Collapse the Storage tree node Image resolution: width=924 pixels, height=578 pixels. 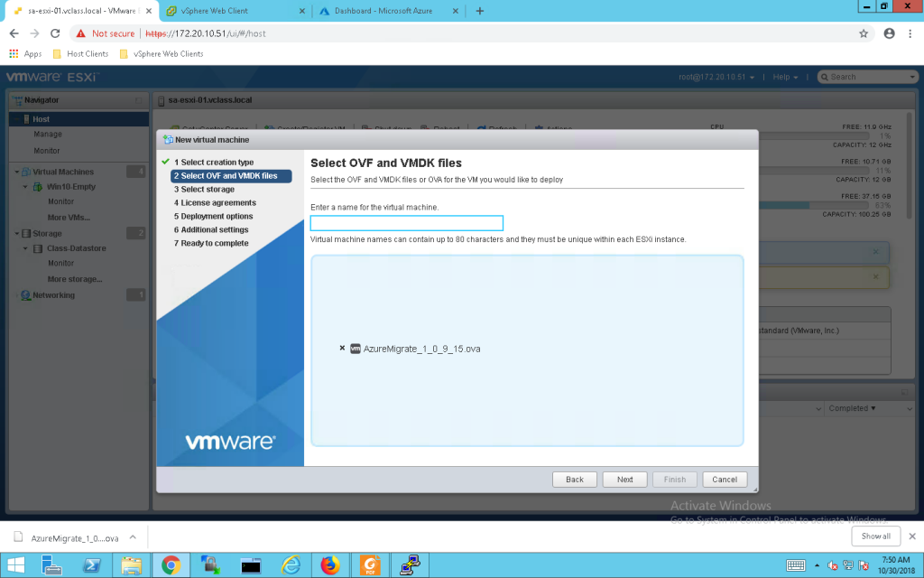pyautogui.click(x=16, y=234)
